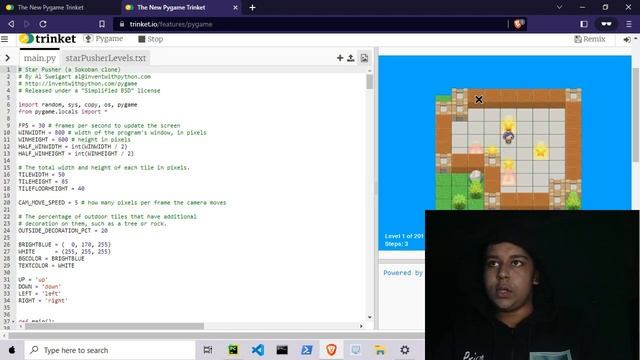The width and height of the screenshot is (640, 360).
Task: Add a new file with plus icon
Action: [x=340, y=58]
